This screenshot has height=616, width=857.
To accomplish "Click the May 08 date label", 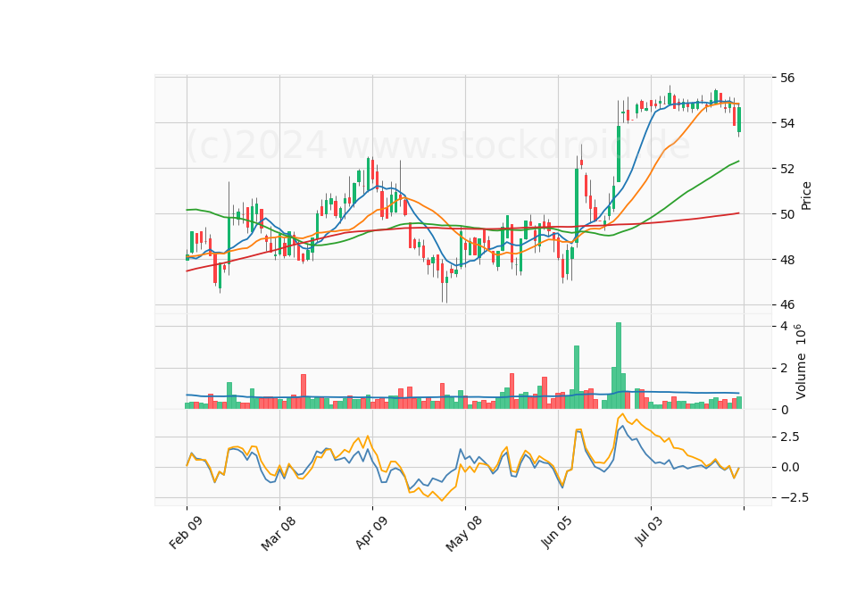I will pos(463,534).
